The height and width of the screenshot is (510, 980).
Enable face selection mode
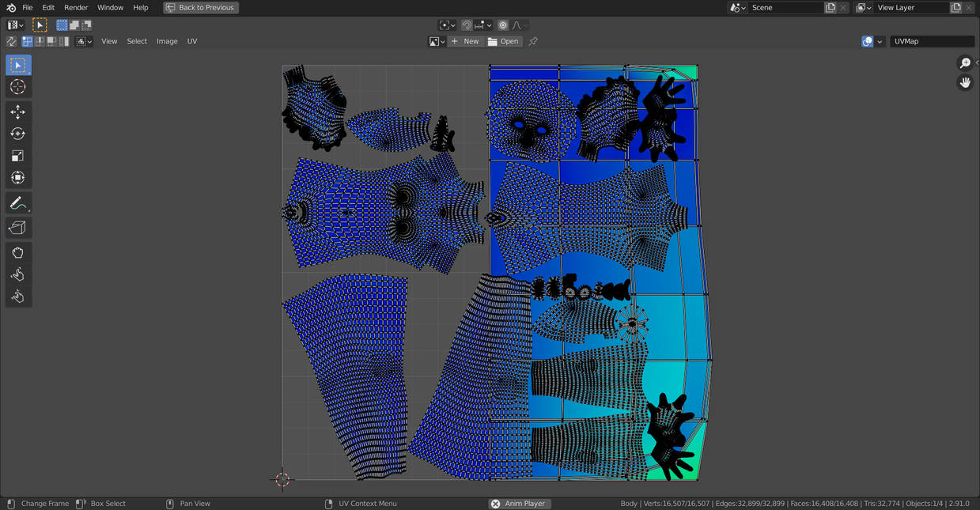(x=51, y=41)
